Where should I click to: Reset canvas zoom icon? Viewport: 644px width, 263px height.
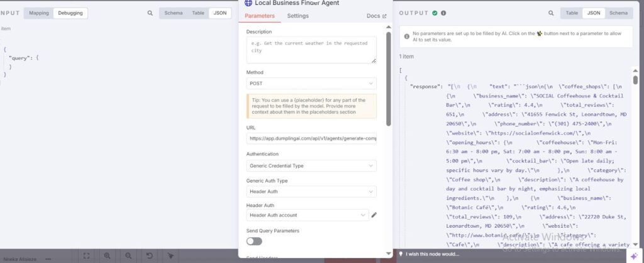150,255
